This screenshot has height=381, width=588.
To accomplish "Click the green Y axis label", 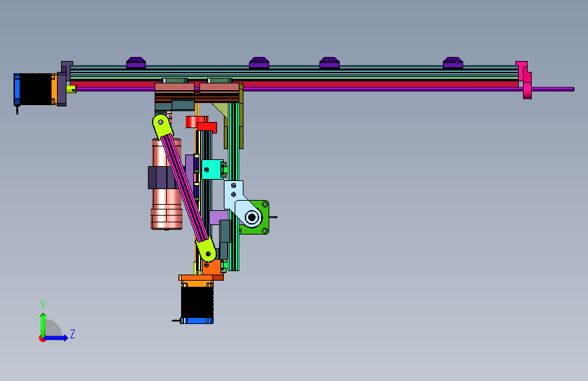I will coord(42,305).
